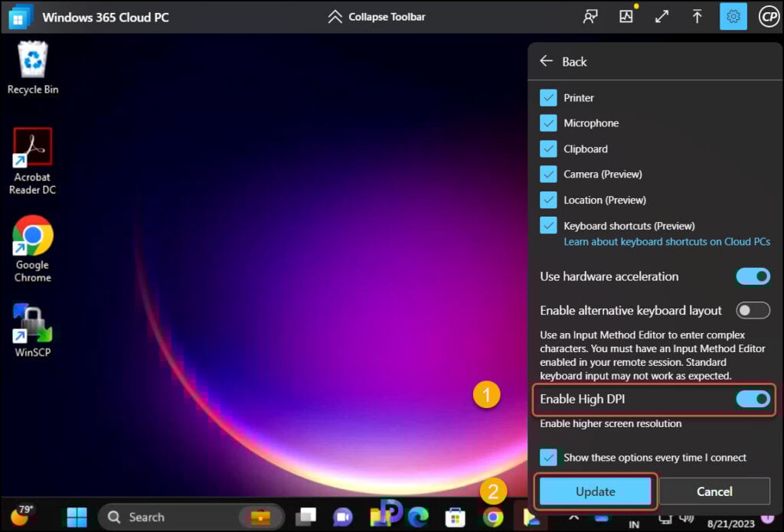Uncheck Show these options every time I connect
Image resolution: width=784 pixels, height=532 pixels.
[548, 458]
